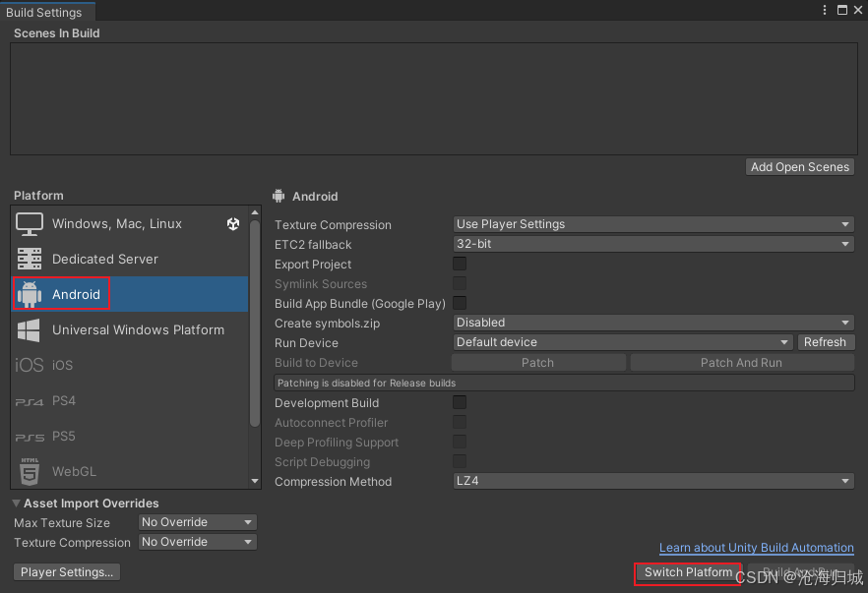The height and width of the screenshot is (593, 868).
Task: Click the Windows, Mac, Linux monitor icon
Action: point(30,224)
